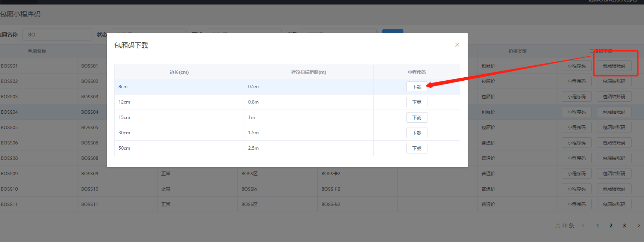Viewport: 644px width, 242px height.
Task: Open 包厢结账码 for the BOSS03 row
Action: point(614,96)
